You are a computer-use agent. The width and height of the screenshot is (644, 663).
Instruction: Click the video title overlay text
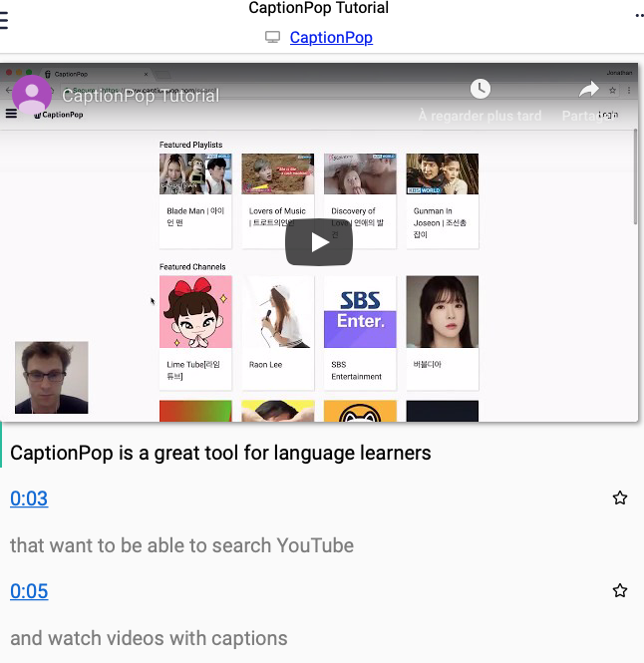pyautogui.click(x=141, y=96)
